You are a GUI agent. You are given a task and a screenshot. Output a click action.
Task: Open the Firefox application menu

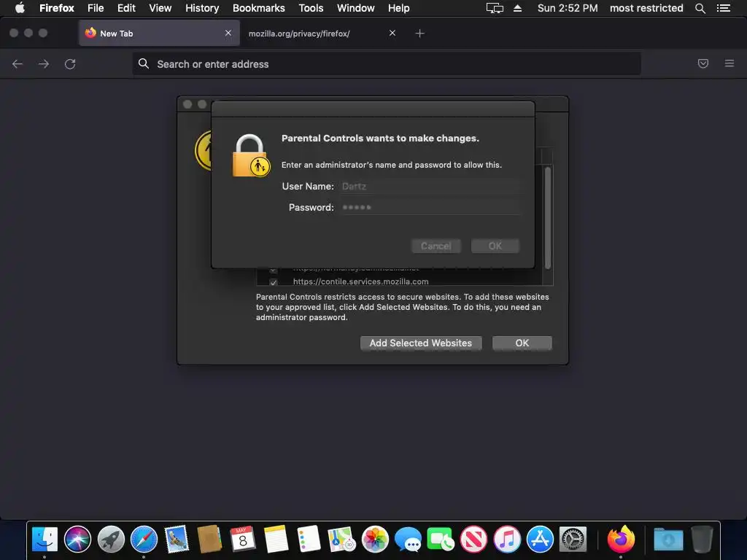[x=57, y=8]
